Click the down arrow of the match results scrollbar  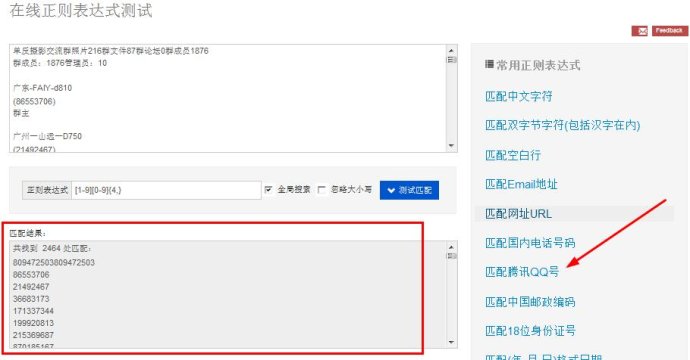coord(451,342)
